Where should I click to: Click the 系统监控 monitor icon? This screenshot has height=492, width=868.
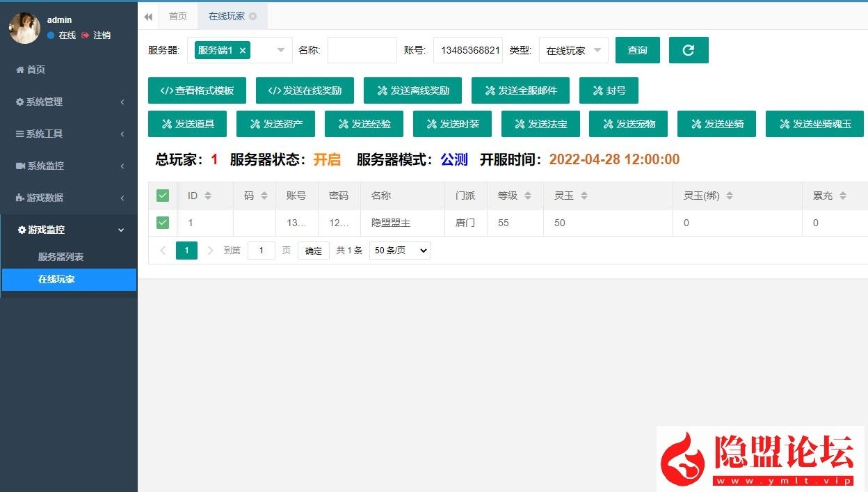(19, 166)
